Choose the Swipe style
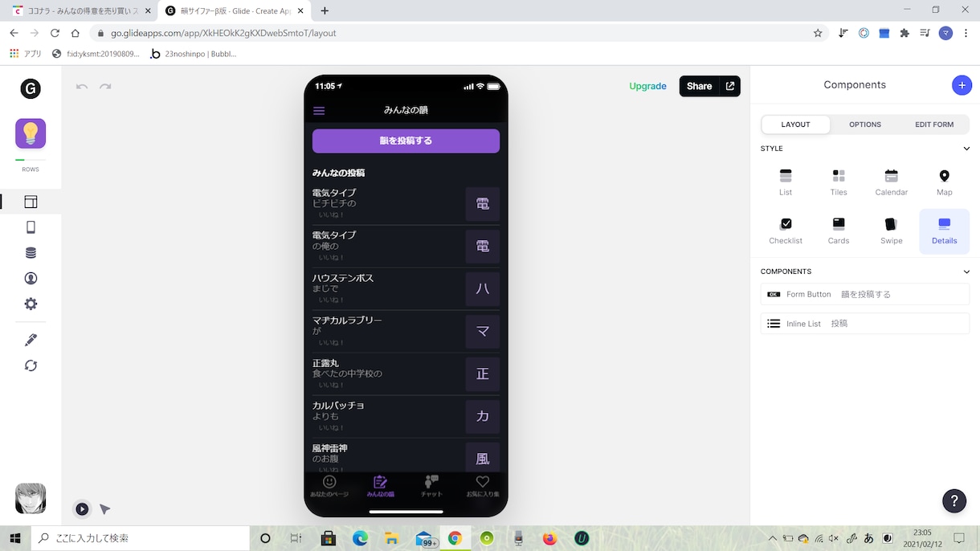980x551 pixels. pos(892,231)
